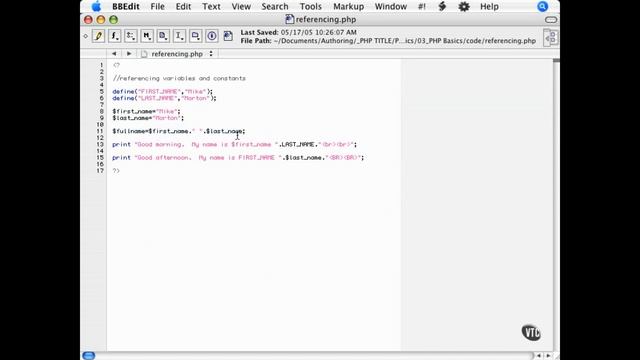Open the Tools menu
640x360 pixels.
[x=311, y=7]
